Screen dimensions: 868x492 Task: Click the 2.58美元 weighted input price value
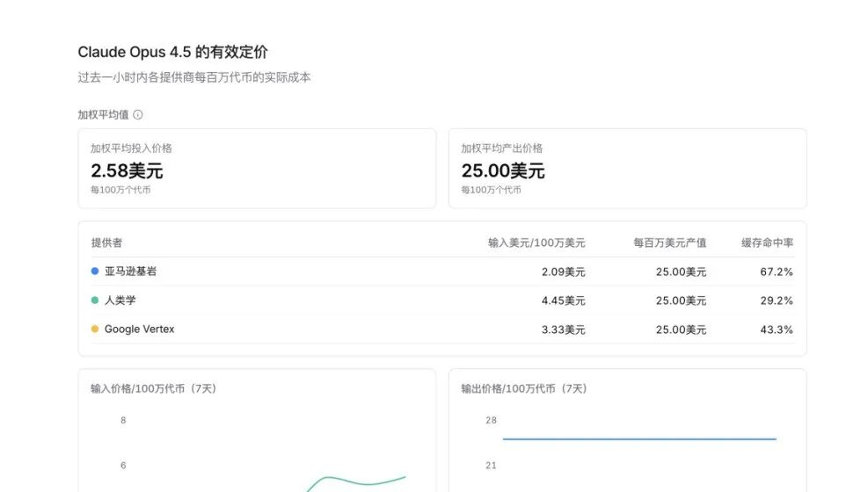(x=127, y=170)
